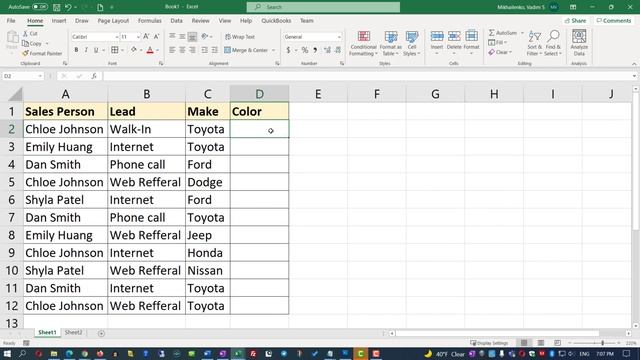Switch to Sheet2 tab
640x360 pixels.
tap(73, 333)
